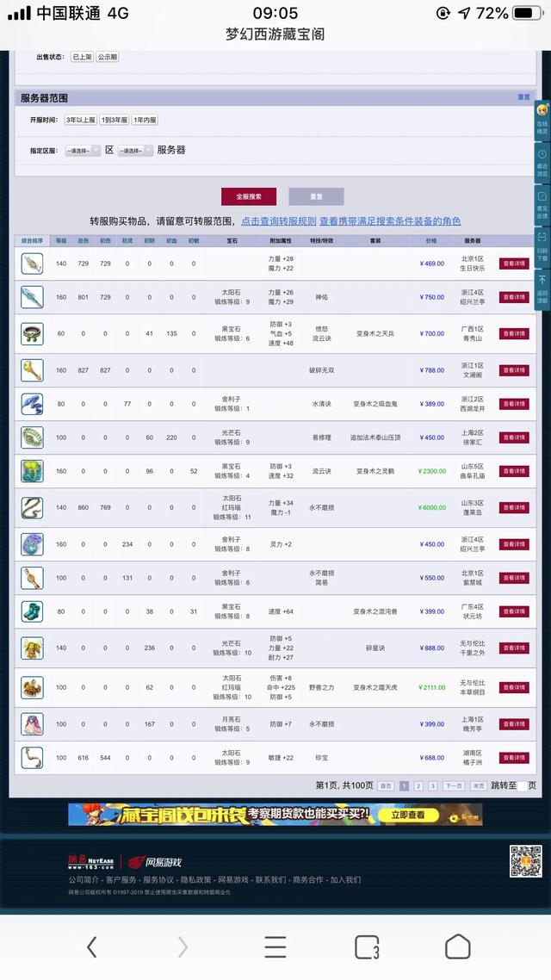Viewport: 551px width, 980px height.
Task: Open the browser tabs switcher
Action: point(367,947)
